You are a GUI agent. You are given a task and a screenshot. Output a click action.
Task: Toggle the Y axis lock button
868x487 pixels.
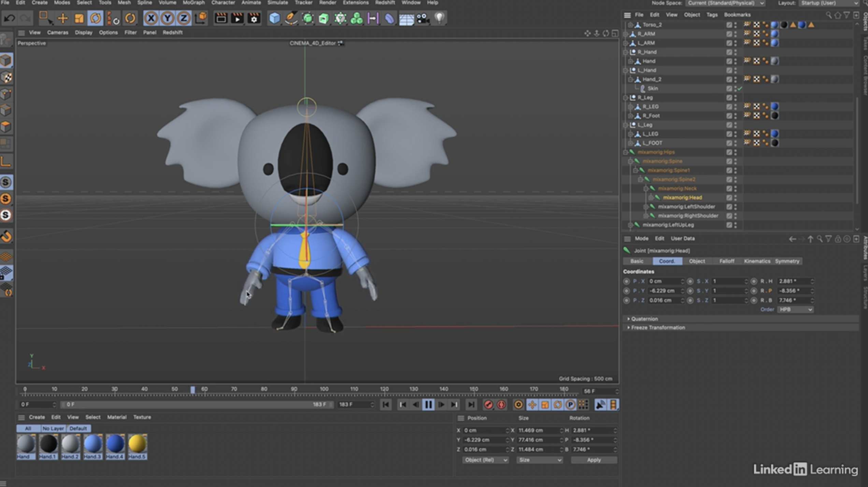pyautogui.click(x=167, y=18)
